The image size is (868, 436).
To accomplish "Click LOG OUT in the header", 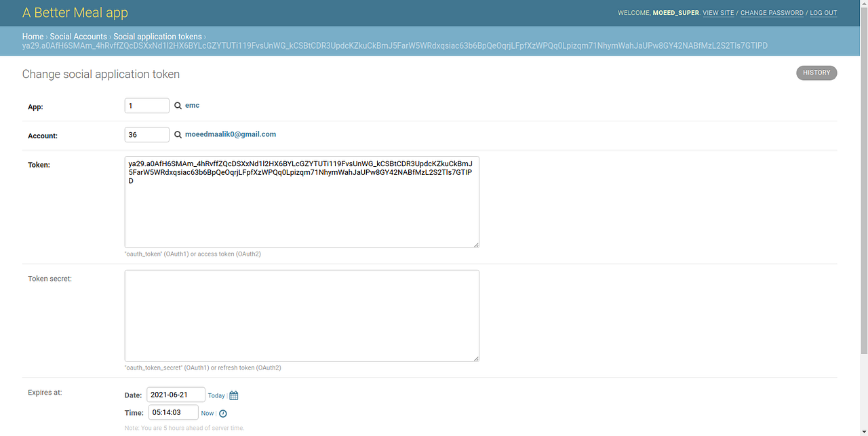I will point(823,13).
